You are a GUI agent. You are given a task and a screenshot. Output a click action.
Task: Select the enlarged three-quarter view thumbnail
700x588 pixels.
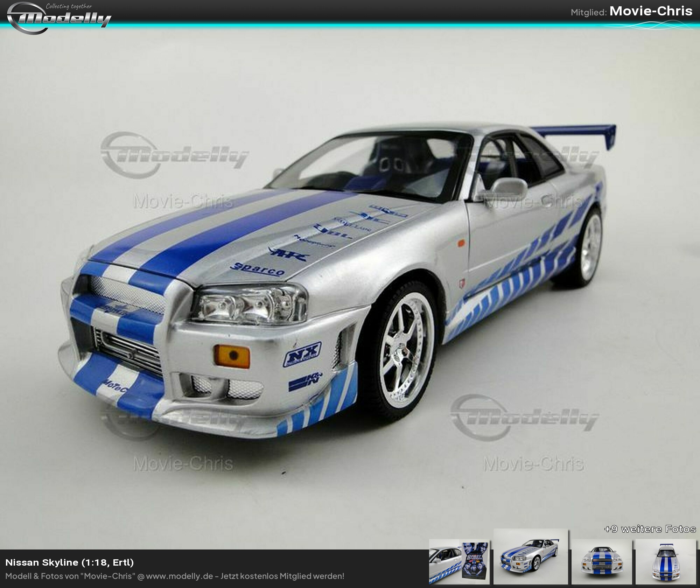pos(530,557)
